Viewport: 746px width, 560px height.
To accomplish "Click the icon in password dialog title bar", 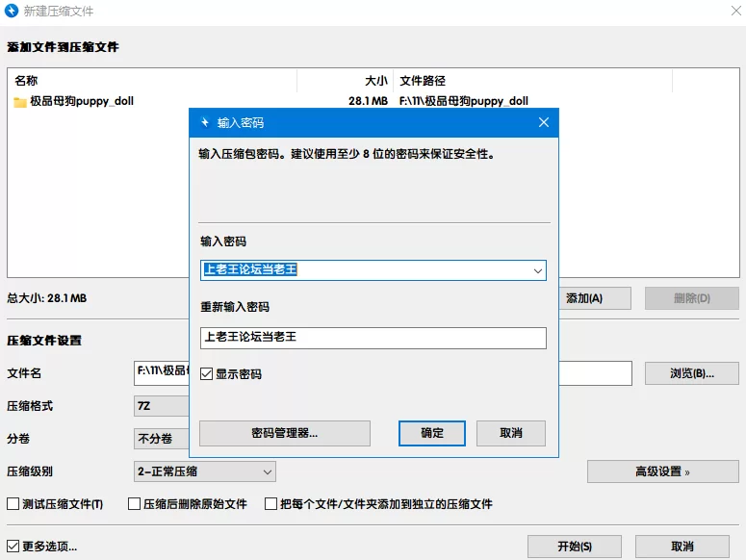I will click(205, 122).
